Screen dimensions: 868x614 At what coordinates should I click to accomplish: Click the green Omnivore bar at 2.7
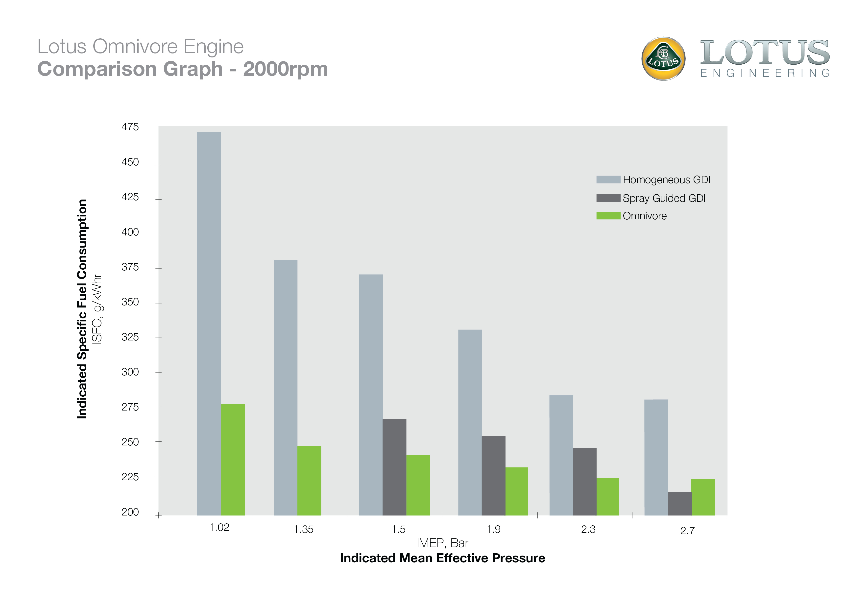703,497
